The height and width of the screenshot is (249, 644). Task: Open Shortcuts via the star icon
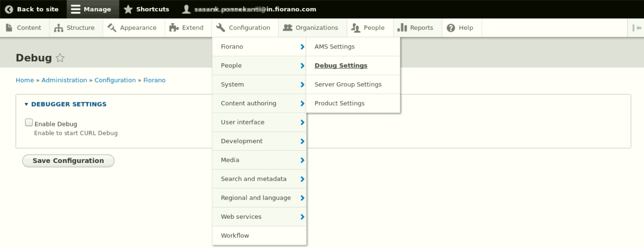click(128, 9)
